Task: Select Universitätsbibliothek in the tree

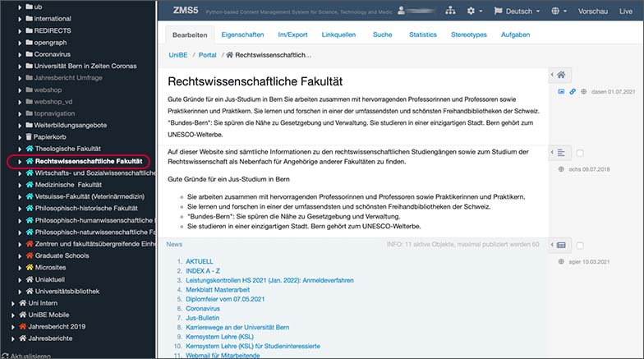Action: [67, 291]
